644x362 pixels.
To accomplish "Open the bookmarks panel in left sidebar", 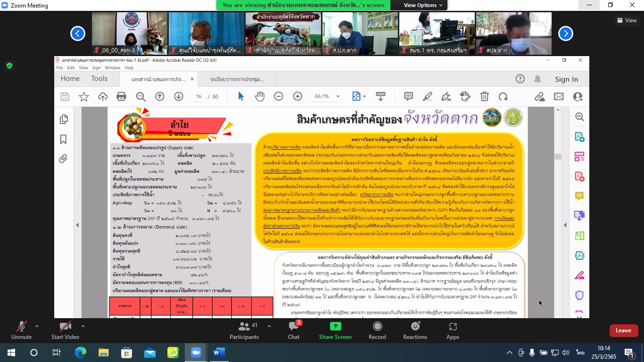I will (x=64, y=140).
